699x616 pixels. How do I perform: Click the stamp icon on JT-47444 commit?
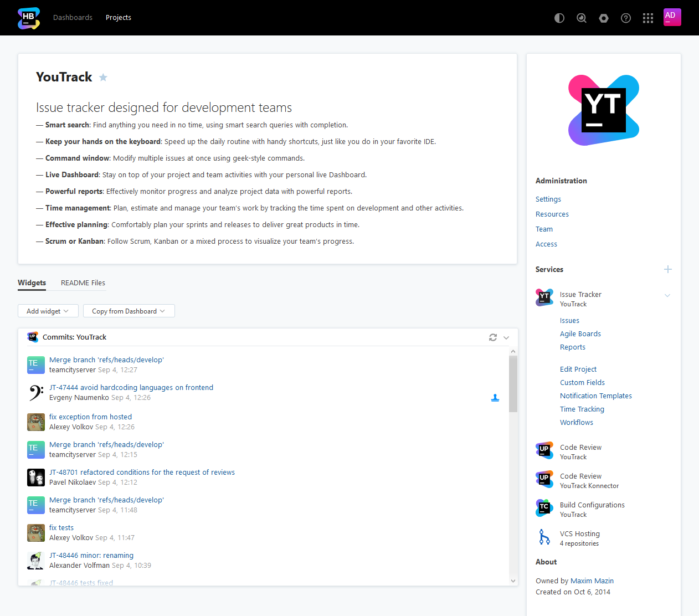tap(495, 398)
